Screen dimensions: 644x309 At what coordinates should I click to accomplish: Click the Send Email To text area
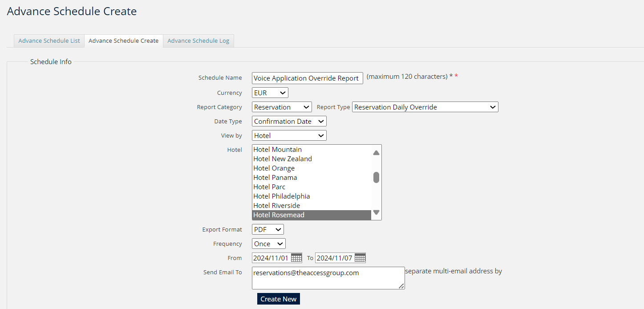[x=328, y=278]
